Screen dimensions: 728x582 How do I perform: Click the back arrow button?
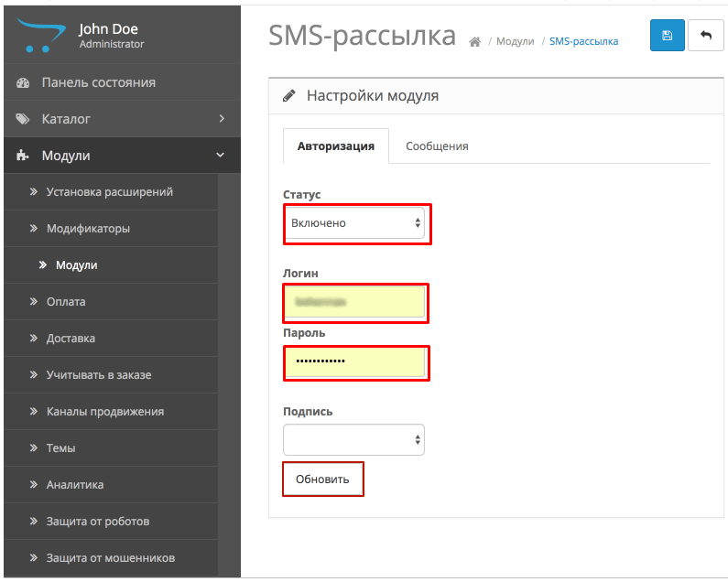point(706,36)
